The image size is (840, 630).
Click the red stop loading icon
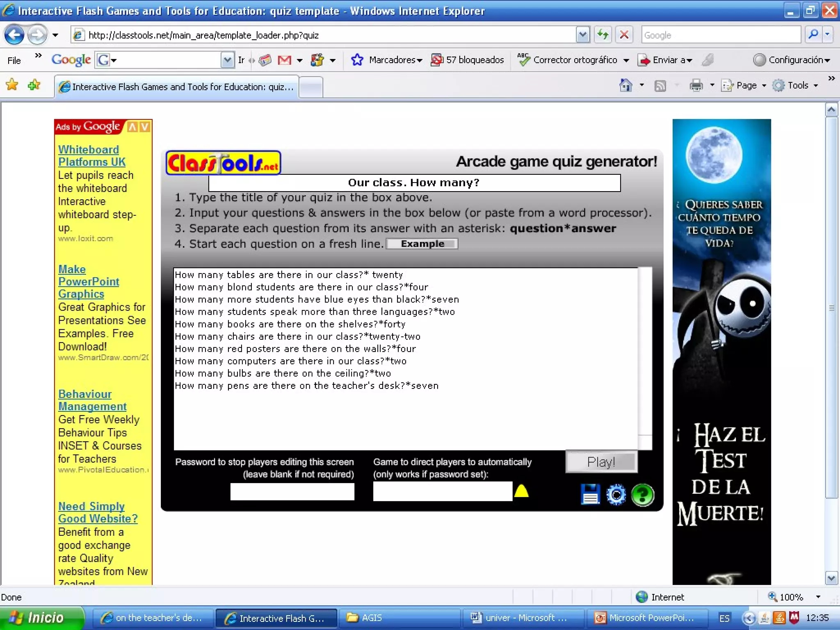tap(624, 35)
